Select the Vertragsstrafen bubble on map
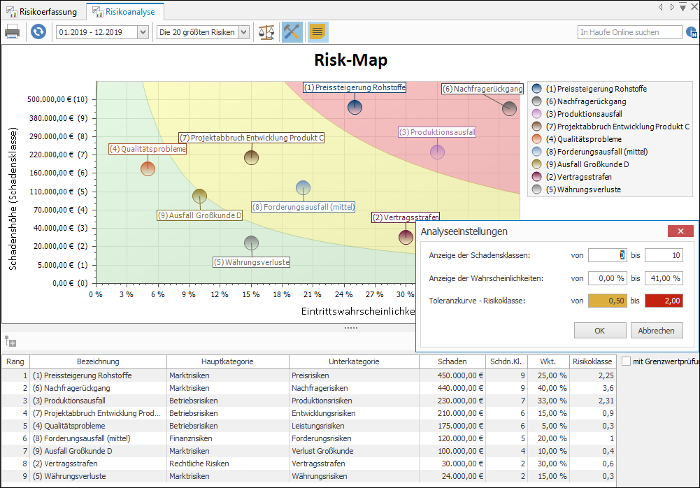The width and height of the screenshot is (700, 488). 406,237
